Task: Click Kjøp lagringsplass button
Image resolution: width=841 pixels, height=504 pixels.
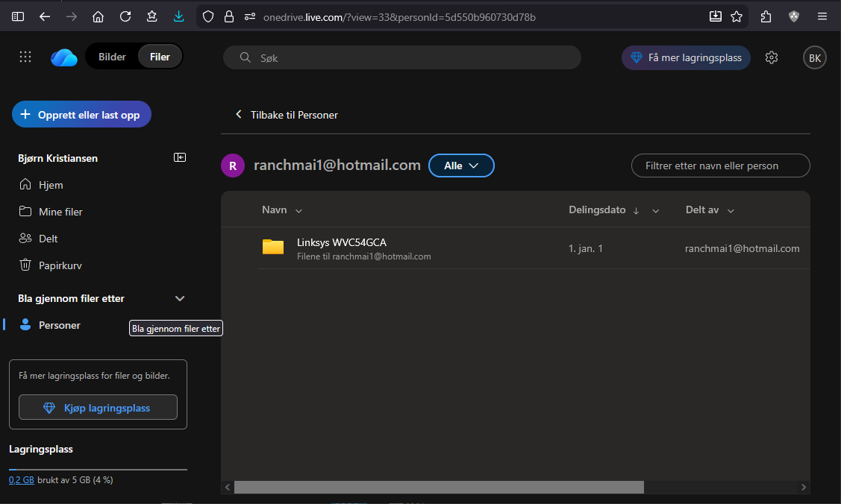Action: tap(99, 407)
